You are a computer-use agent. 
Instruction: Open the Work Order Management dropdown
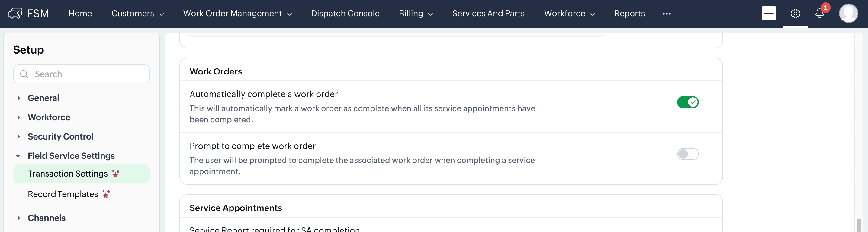click(x=237, y=14)
